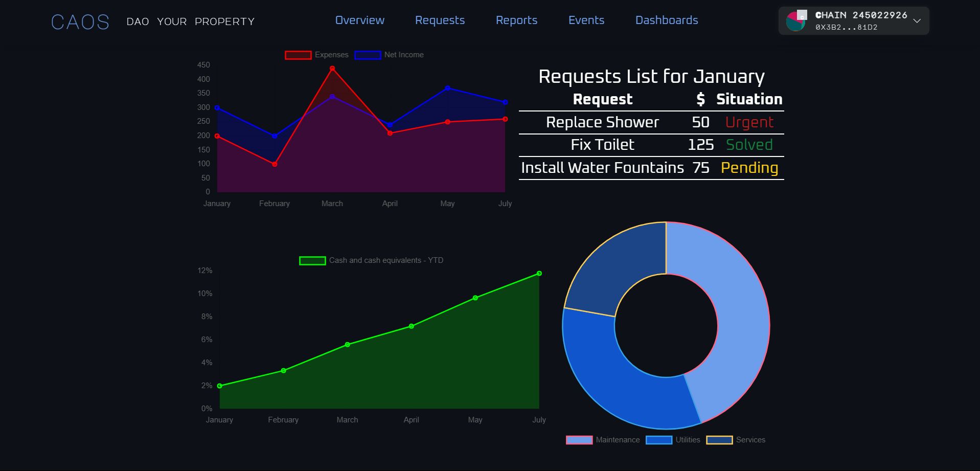Image resolution: width=980 pixels, height=471 pixels.
Task: Click the 'Utilities' legend label
Action: [x=688, y=440]
